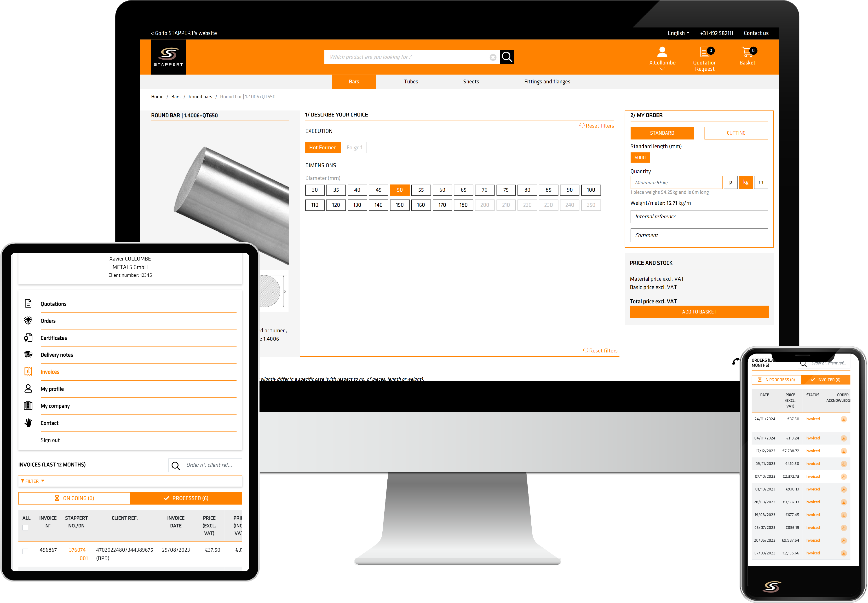Click the My company icon in sidebar

pyautogui.click(x=28, y=405)
